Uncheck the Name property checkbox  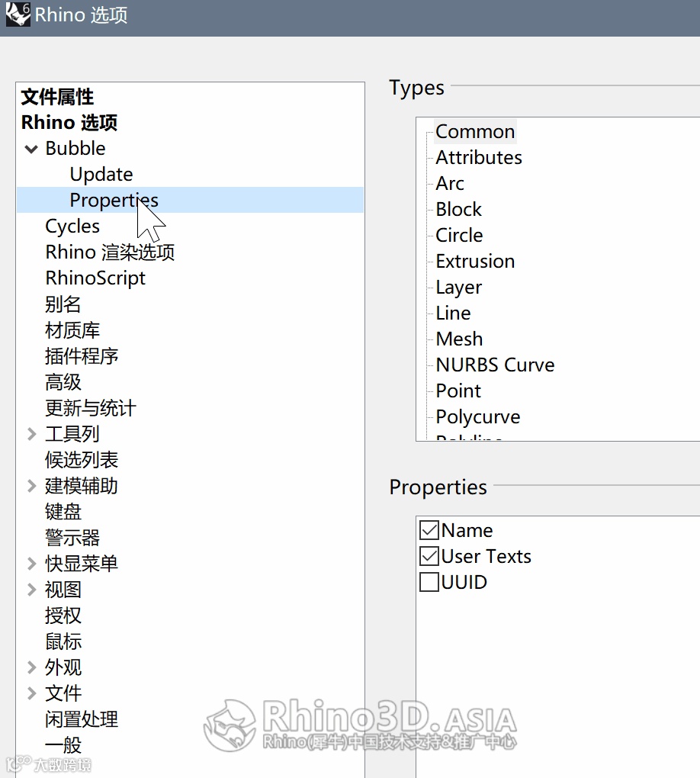pos(429,530)
